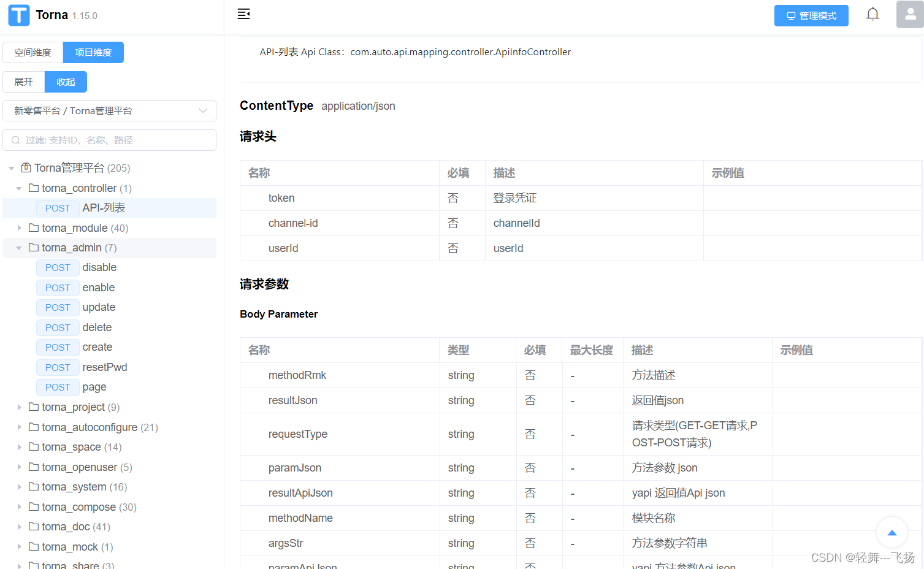Click the argsStr parameter name
The height and width of the screenshot is (569, 924).
[x=286, y=543]
